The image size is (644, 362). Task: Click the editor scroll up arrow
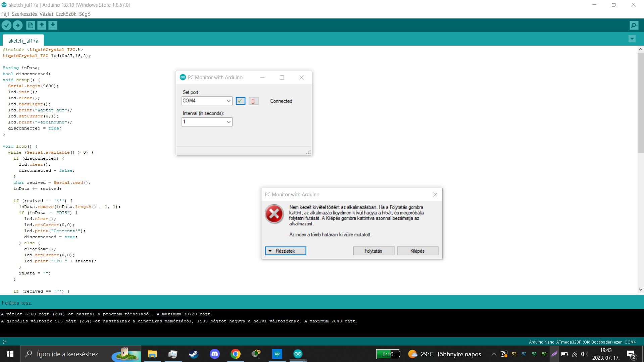point(641,49)
